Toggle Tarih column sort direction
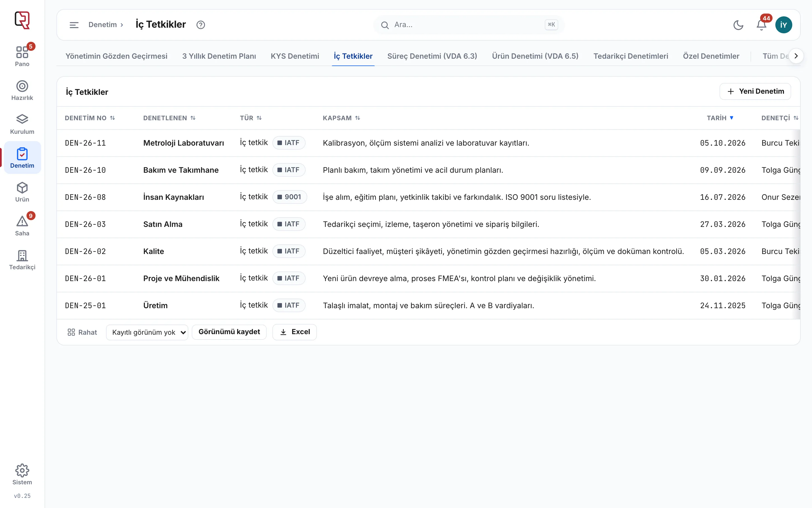Viewport: 812px width, 508px height. point(720,118)
